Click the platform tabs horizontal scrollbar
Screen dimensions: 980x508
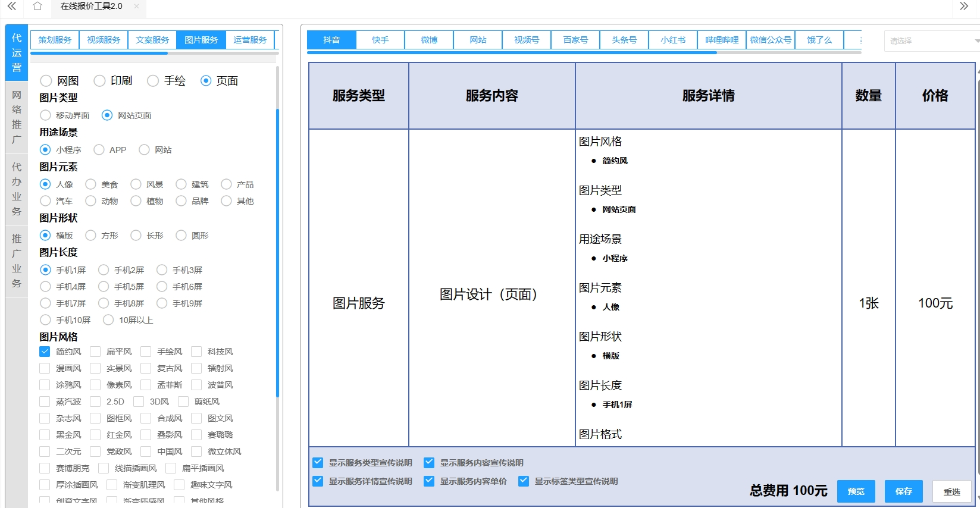click(512, 52)
